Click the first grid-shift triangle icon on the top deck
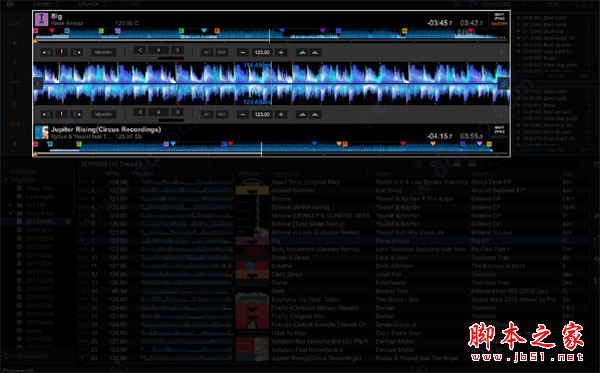The image size is (600, 373). (302, 52)
